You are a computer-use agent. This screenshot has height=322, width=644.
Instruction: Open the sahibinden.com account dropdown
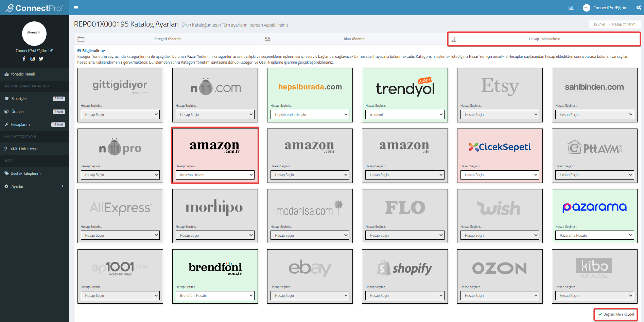coord(595,115)
